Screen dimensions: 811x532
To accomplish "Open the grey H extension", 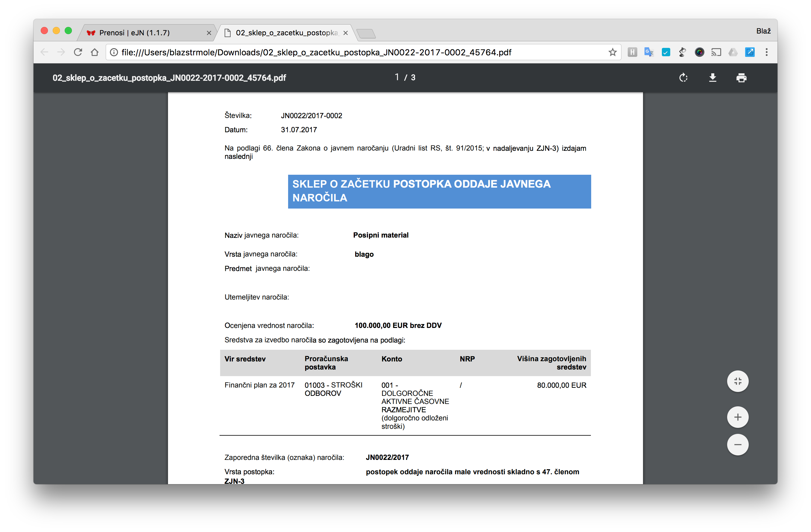I will [632, 52].
